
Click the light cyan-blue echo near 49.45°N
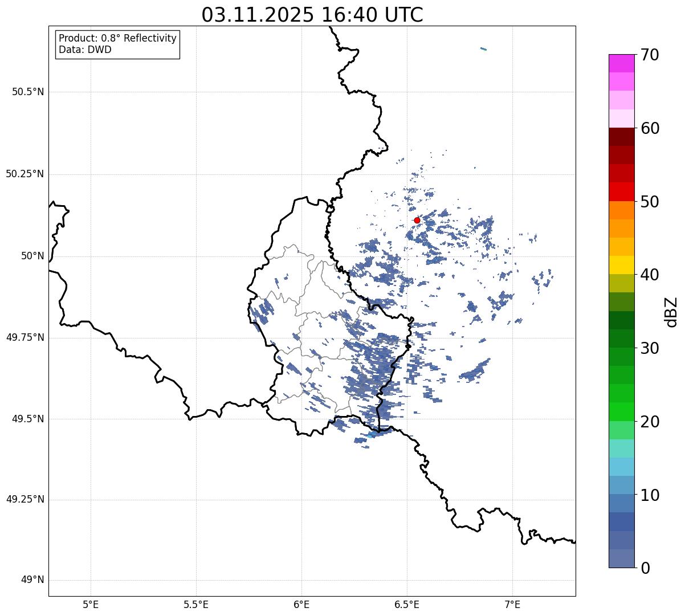(x=371, y=435)
